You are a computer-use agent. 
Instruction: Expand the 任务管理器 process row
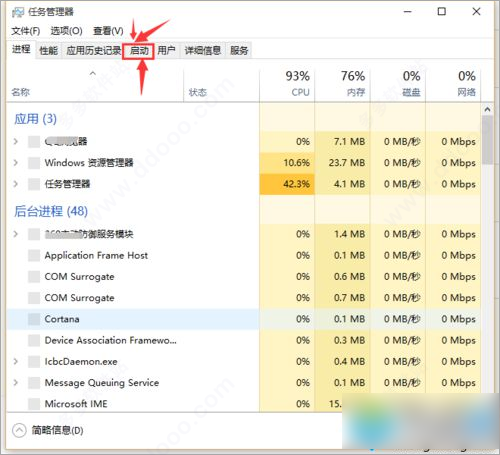[15, 184]
